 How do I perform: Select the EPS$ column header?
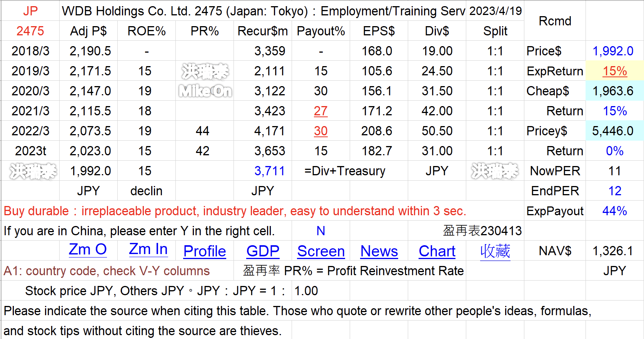(379, 31)
